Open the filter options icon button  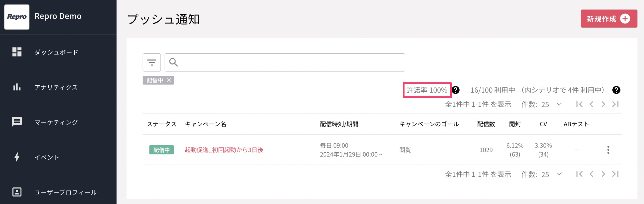151,62
